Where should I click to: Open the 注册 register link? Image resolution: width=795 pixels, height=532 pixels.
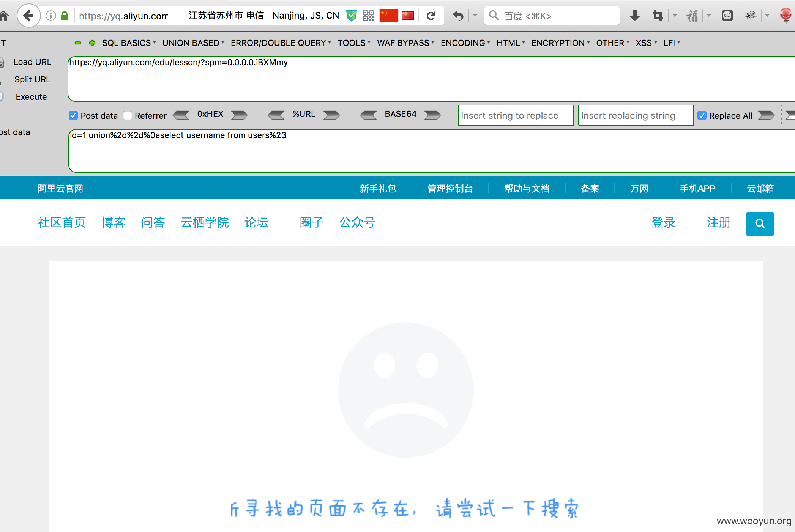coord(719,222)
